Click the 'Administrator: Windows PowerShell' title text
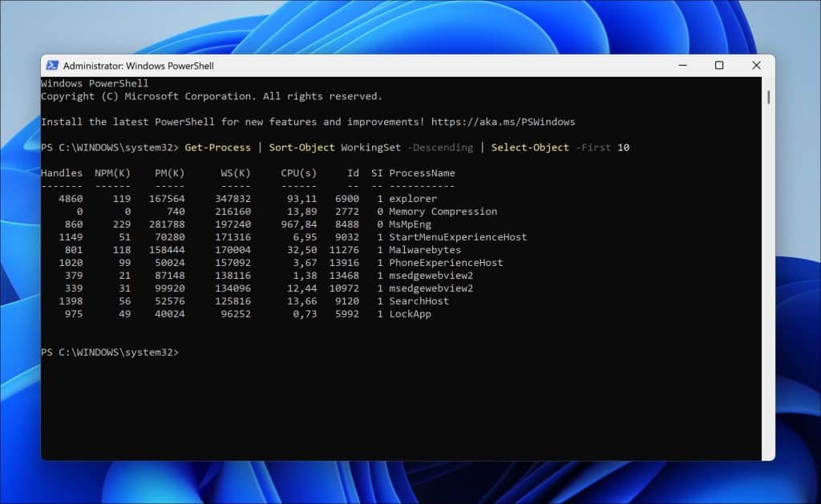The image size is (821, 504). [x=139, y=66]
